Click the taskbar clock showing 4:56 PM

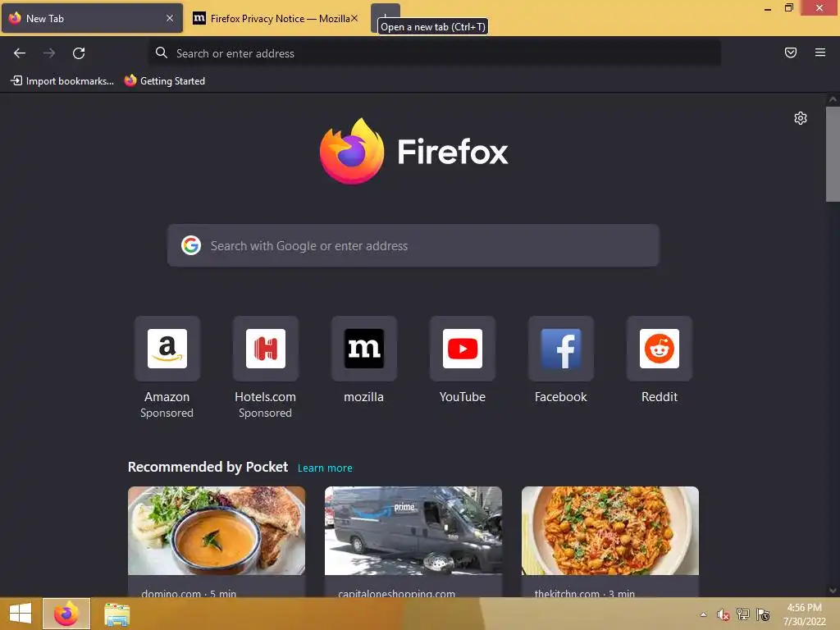click(804, 614)
